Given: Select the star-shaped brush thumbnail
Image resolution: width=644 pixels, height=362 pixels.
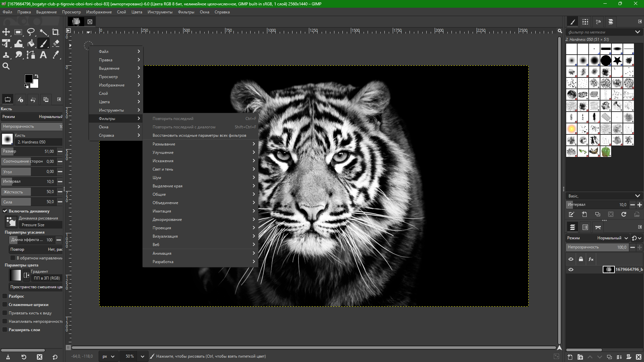Looking at the screenshot, I should [617, 60].
